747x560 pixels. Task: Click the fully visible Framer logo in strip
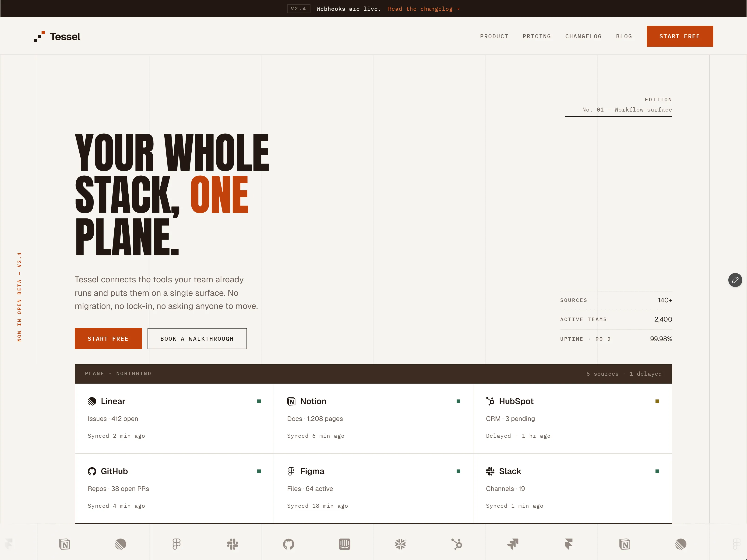click(569, 544)
